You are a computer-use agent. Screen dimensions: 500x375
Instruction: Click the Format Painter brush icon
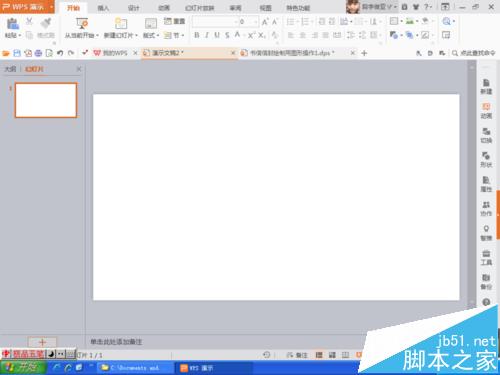tap(46, 23)
